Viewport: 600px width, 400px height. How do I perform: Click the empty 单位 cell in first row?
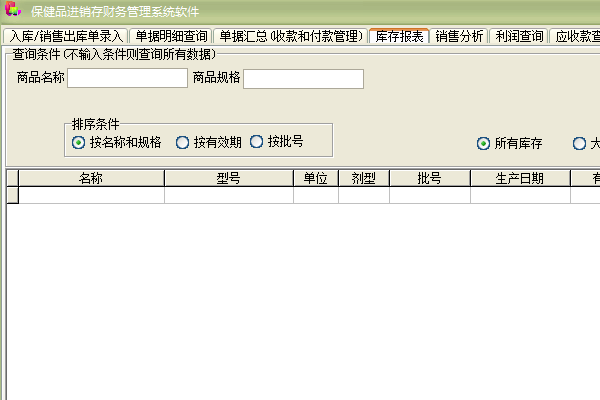(316, 195)
